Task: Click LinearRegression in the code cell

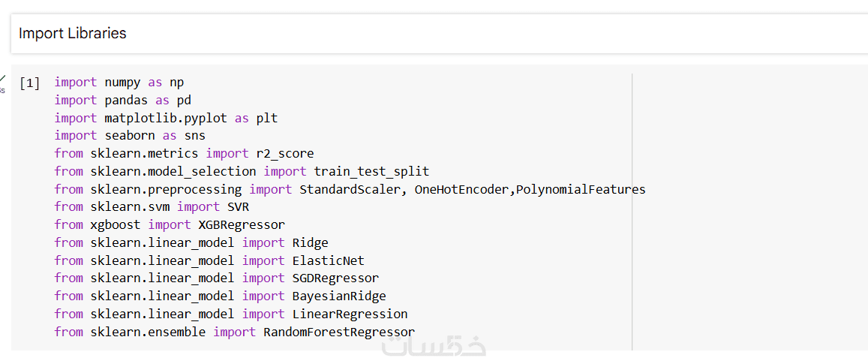Action: (350, 314)
